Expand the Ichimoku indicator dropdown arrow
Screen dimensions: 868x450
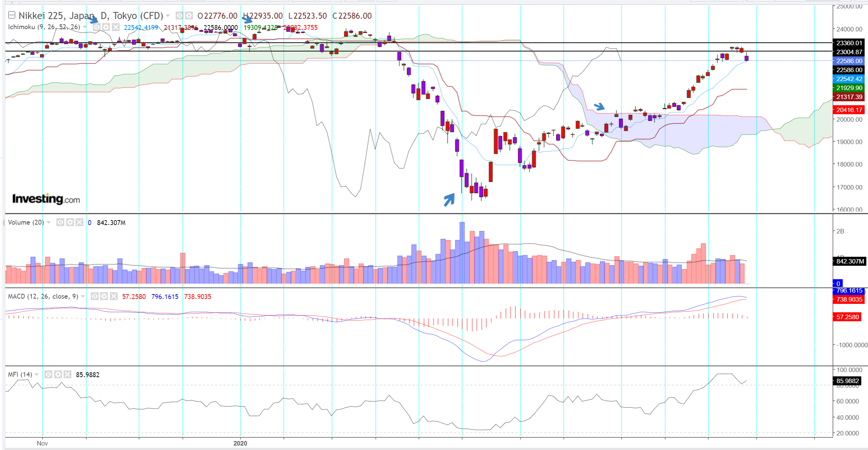point(85,27)
